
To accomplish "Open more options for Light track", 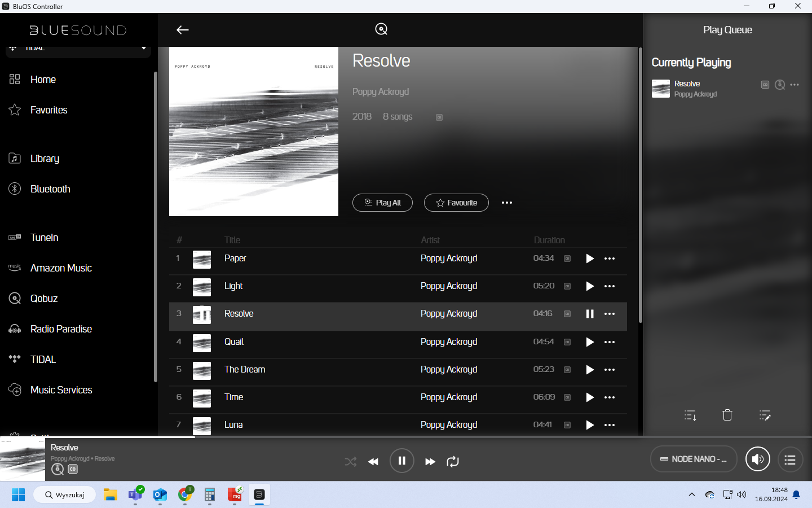I will tap(610, 286).
